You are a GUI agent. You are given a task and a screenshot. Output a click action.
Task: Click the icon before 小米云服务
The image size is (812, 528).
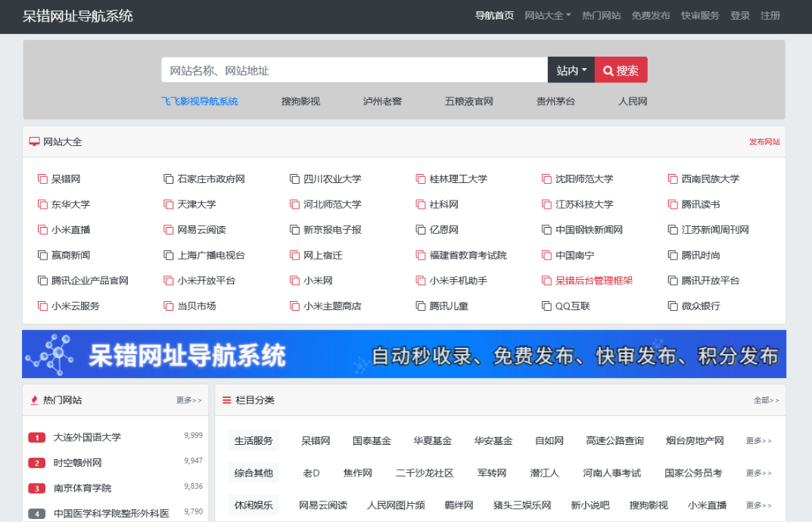click(42, 306)
